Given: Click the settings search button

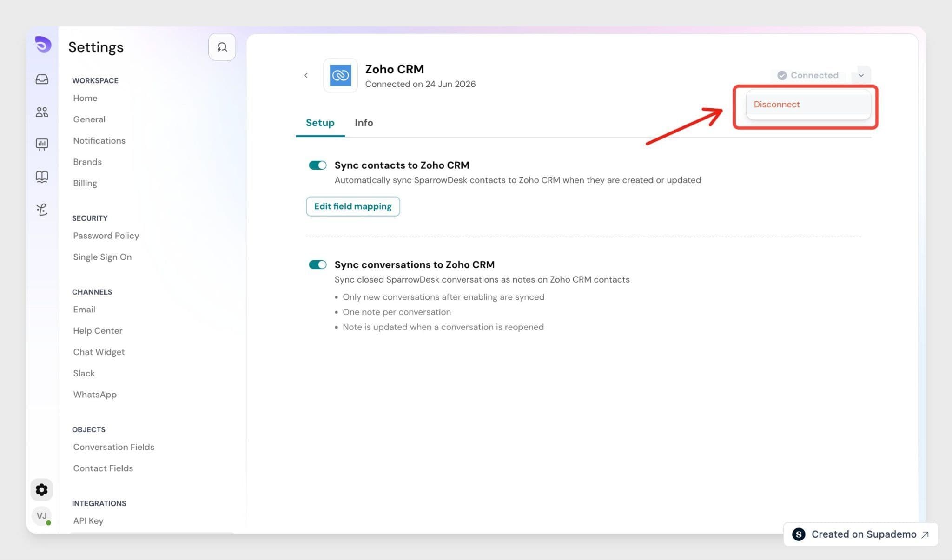Looking at the screenshot, I should click(x=222, y=47).
